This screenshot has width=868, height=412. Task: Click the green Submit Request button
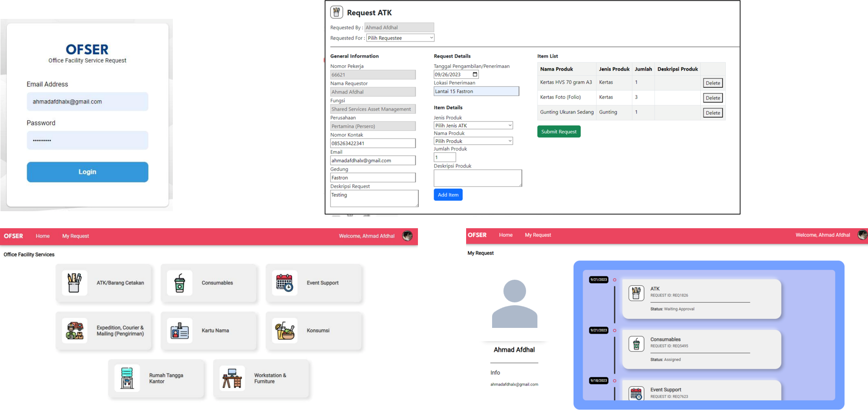click(x=559, y=132)
